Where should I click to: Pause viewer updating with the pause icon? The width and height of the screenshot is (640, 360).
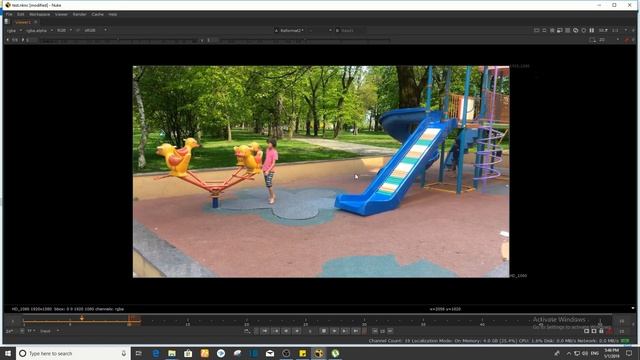click(592, 30)
